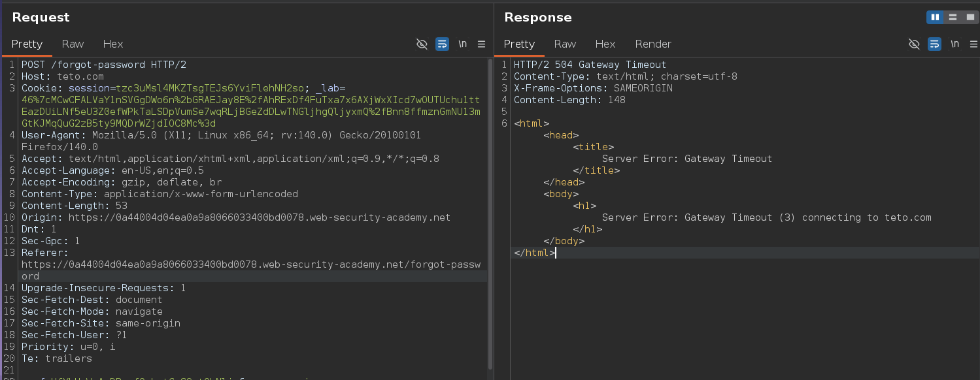
Task: Select side-by-side layout view icon
Action: click(935, 17)
